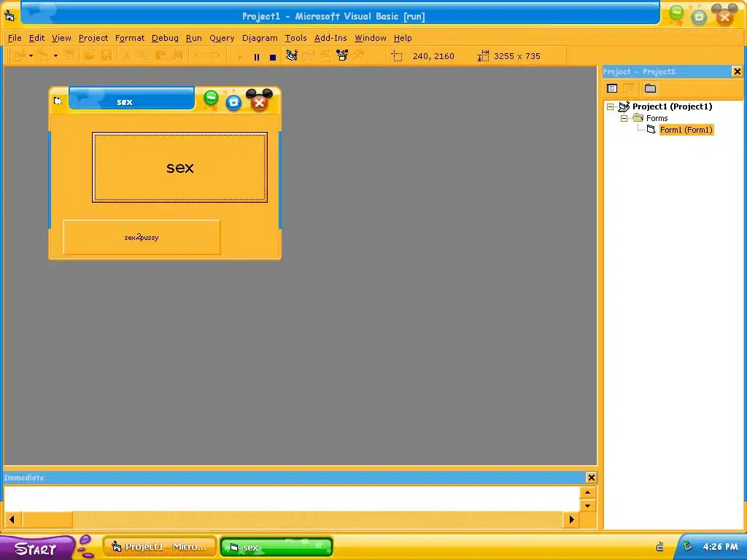Screen dimensions: 747x560
Task: Close the Immediate window
Action: (x=591, y=477)
